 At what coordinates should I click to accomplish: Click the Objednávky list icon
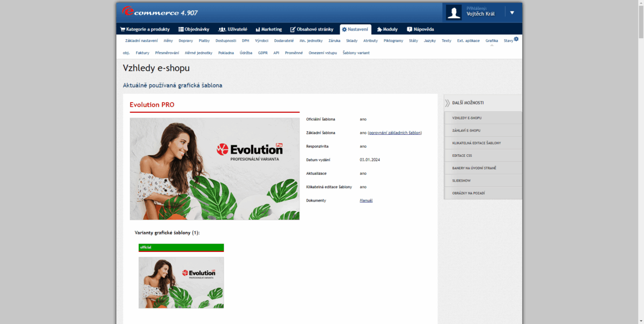pos(182,29)
